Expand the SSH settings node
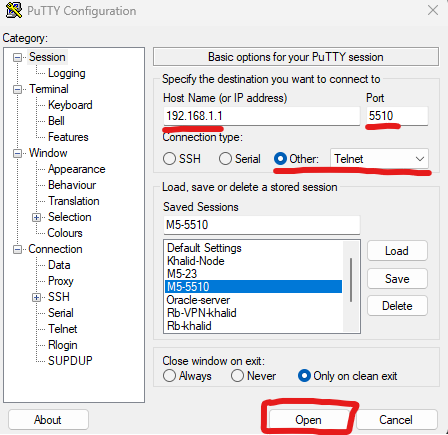This screenshot has width=448, height=435. 36,297
